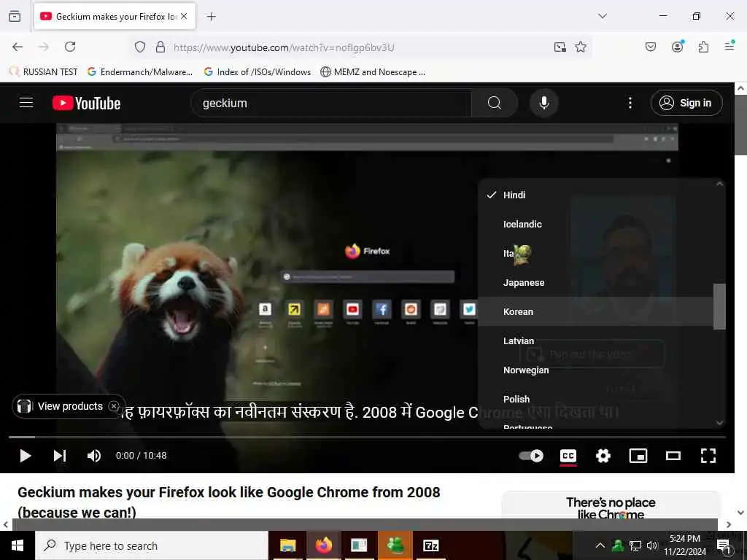Submit YouTube search with magnifier
The height and width of the screenshot is (560, 747).
coord(494,103)
